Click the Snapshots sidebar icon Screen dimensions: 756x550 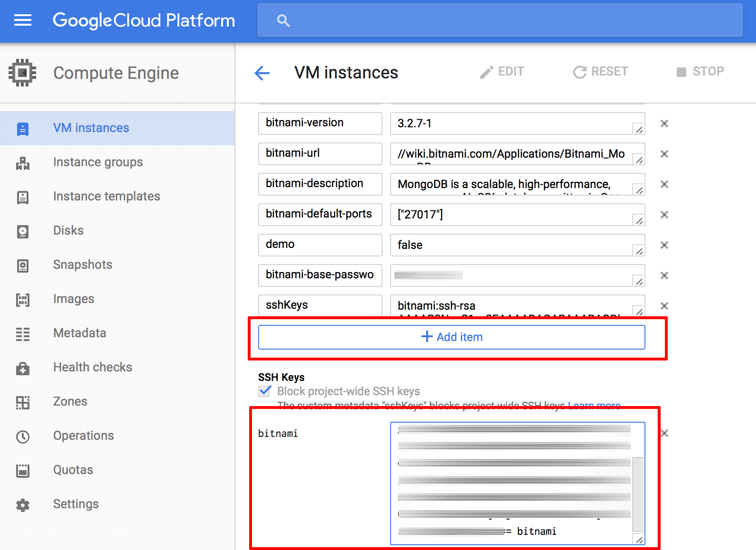pyautogui.click(x=23, y=266)
